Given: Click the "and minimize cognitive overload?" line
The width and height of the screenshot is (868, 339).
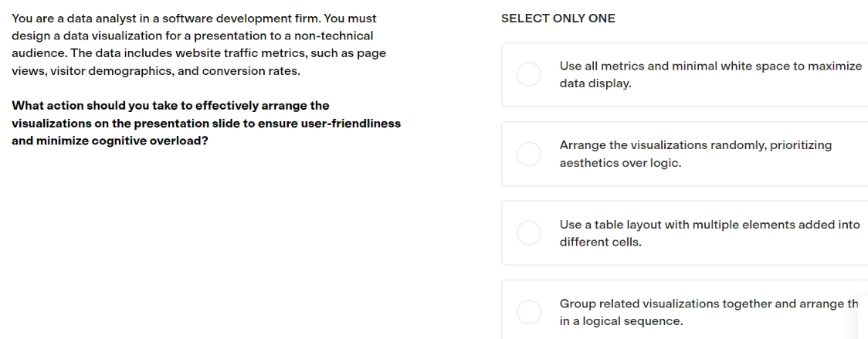Looking at the screenshot, I should tap(110, 141).
